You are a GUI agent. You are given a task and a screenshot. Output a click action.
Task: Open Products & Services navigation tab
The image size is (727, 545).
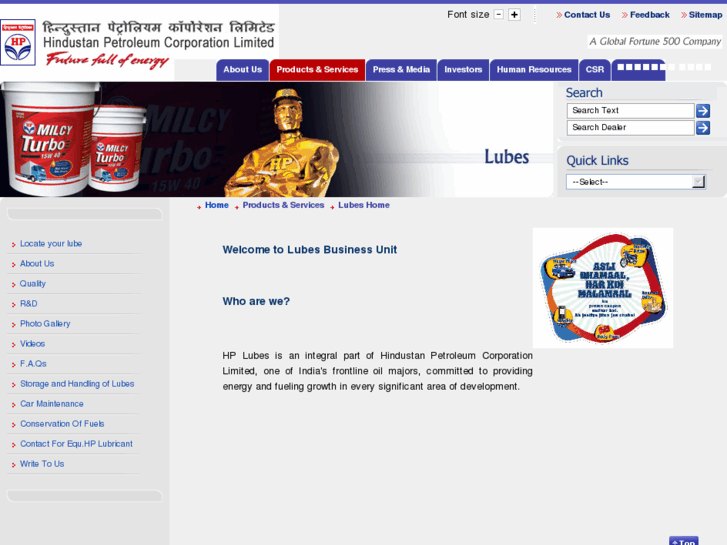(318, 70)
